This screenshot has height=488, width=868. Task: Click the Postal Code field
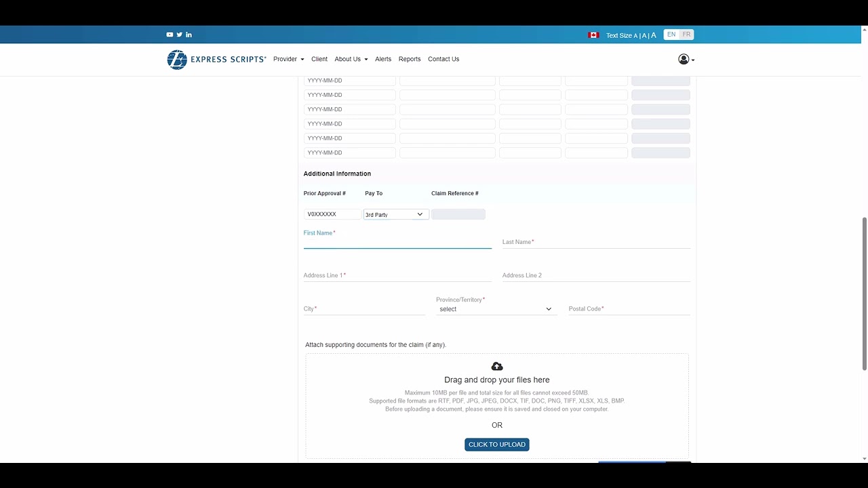pyautogui.click(x=629, y=308)
